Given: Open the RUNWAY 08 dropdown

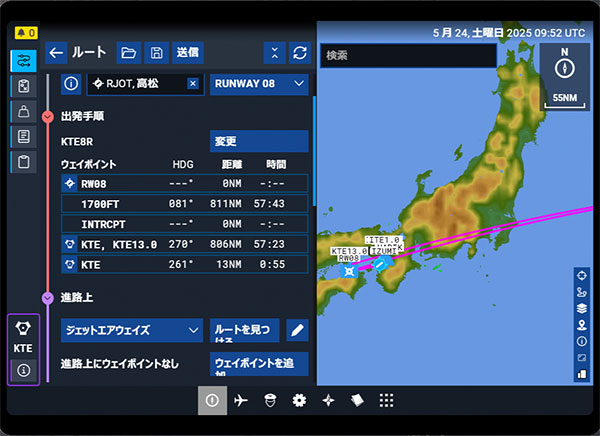Looking at the screenshot, I should tap(259, 84).
